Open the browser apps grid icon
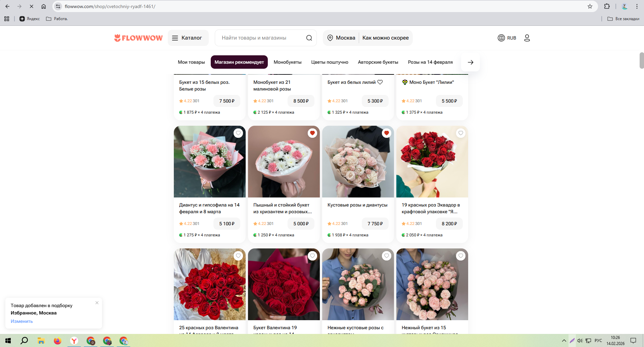Screen dimensions: 644x347 tap(7, 19)
